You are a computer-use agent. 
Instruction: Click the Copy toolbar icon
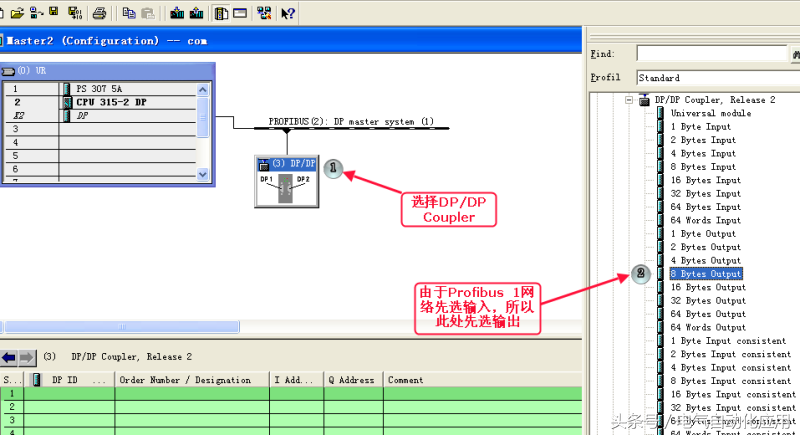point(129,13)
